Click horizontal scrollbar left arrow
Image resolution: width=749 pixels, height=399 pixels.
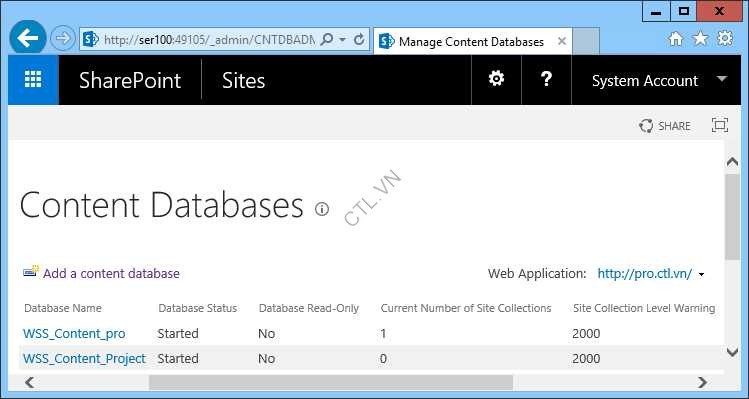point(30,382)
